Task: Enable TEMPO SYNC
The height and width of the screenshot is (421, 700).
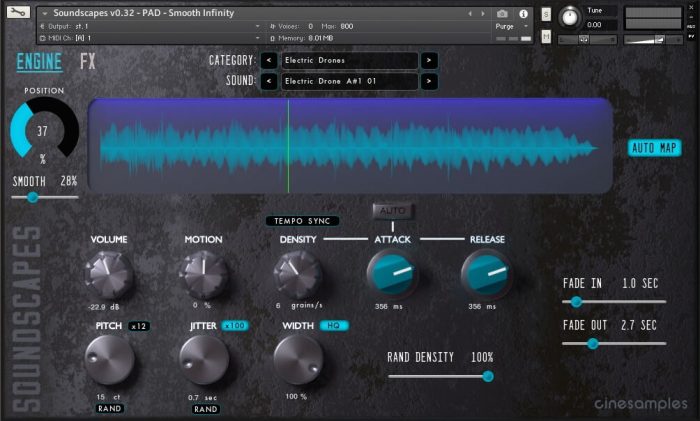Action: (x=302, y=221)
